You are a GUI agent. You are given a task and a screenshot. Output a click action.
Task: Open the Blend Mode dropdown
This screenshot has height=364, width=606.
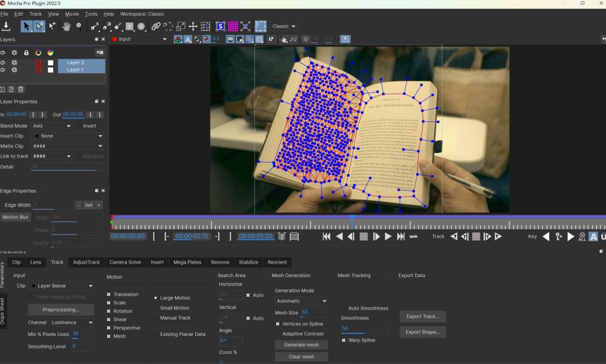(x=52, y=126)
